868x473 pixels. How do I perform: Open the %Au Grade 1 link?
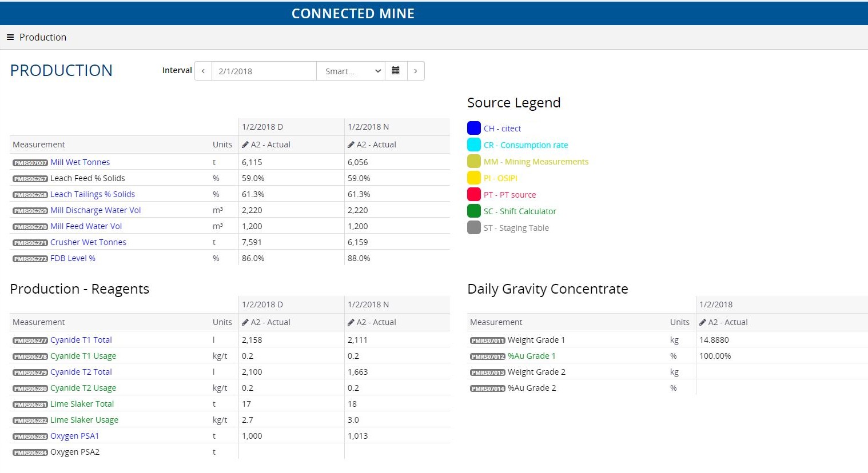[x=532, y=356]
